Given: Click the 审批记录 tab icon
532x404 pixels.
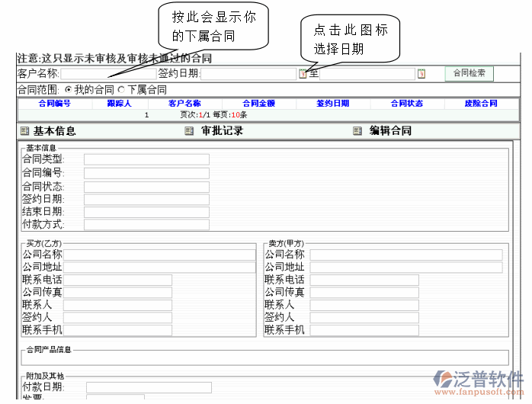Looking at the screenshot, I should pyautogui.click(x=189, y=131).
